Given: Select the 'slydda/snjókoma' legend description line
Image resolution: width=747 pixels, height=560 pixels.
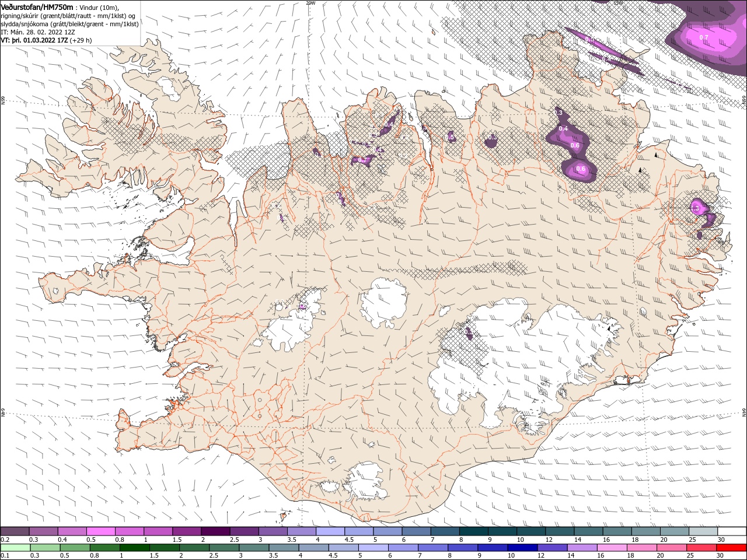Looking at the screenshot, I should [69, 24].
